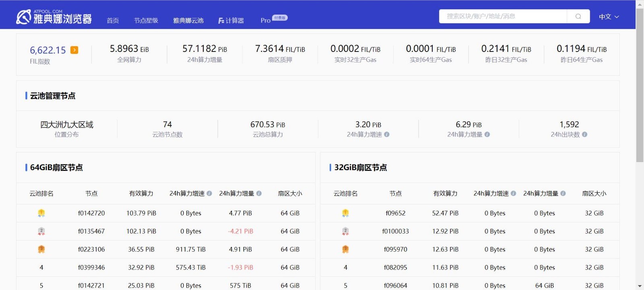Screen dimensions: 644x290
Task: Click the gold medal in 64GiB table
Action: [x=41, y=213]
